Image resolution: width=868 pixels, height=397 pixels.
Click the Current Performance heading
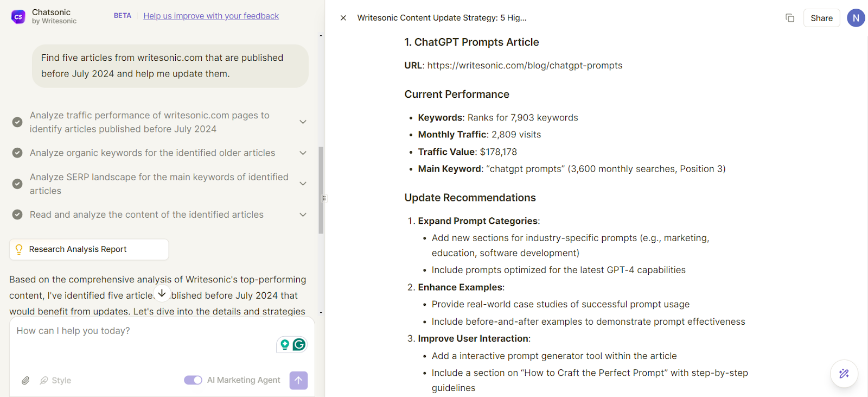[457, 94]
